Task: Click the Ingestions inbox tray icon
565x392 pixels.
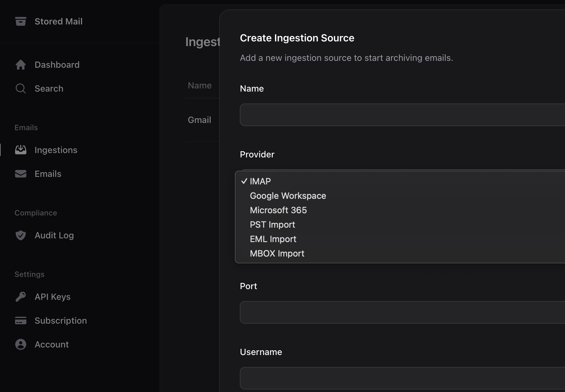Action: point(21,150)
